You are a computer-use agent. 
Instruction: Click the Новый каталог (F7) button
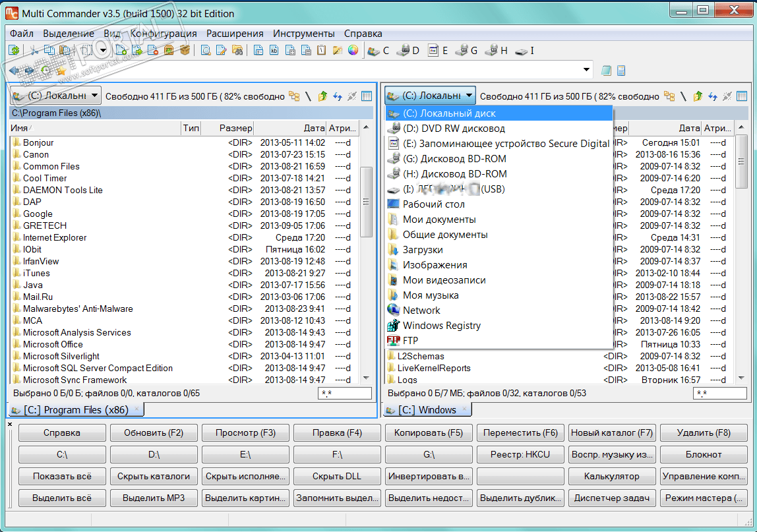pos(612,432)
